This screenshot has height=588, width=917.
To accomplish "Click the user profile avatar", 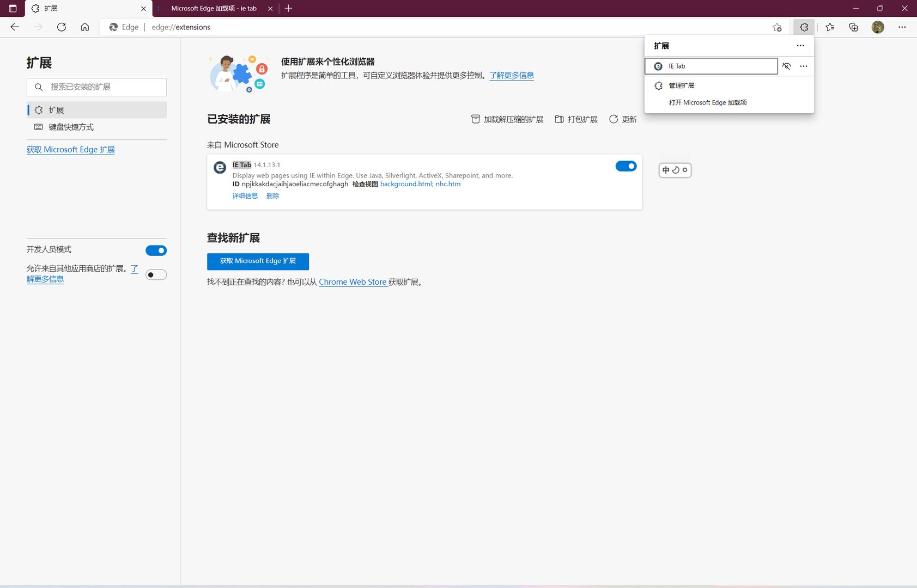I will click(x=877, y=27).
